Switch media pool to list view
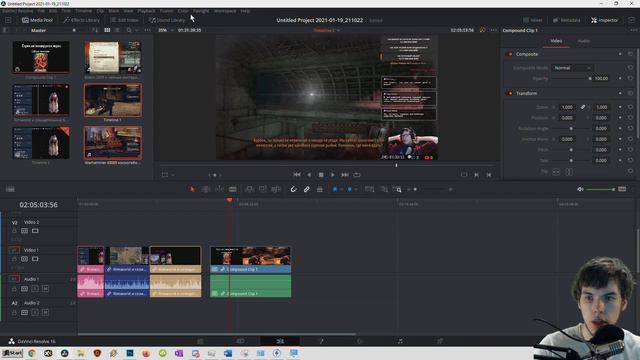 click(x=117, y=30)
